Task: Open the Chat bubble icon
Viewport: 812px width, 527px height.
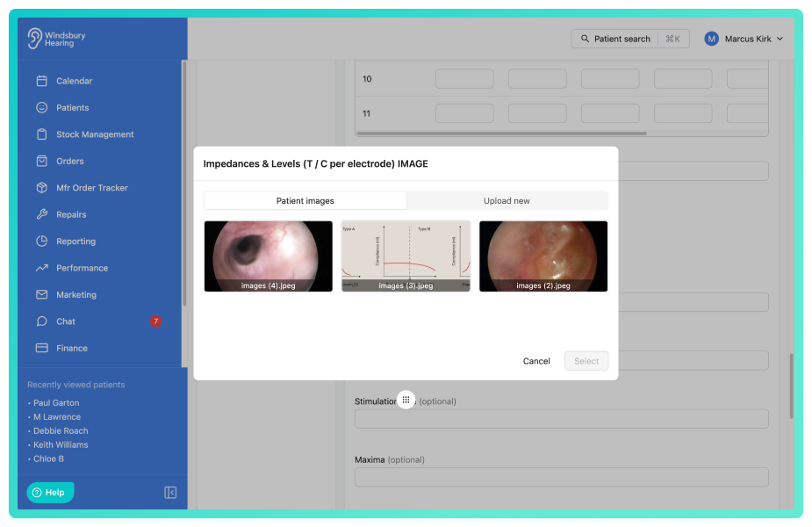Action: 42,321
